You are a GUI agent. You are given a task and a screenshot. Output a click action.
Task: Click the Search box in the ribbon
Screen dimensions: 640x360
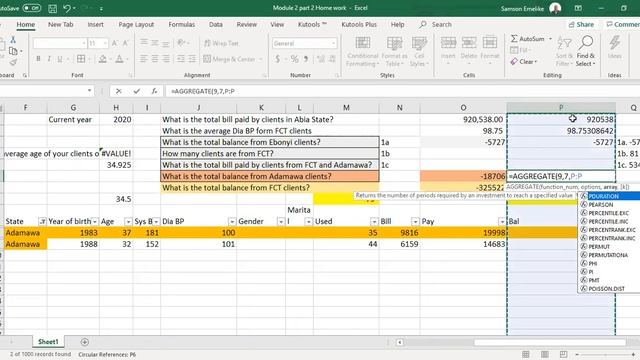pyautogui.click(x=441, y=24)
